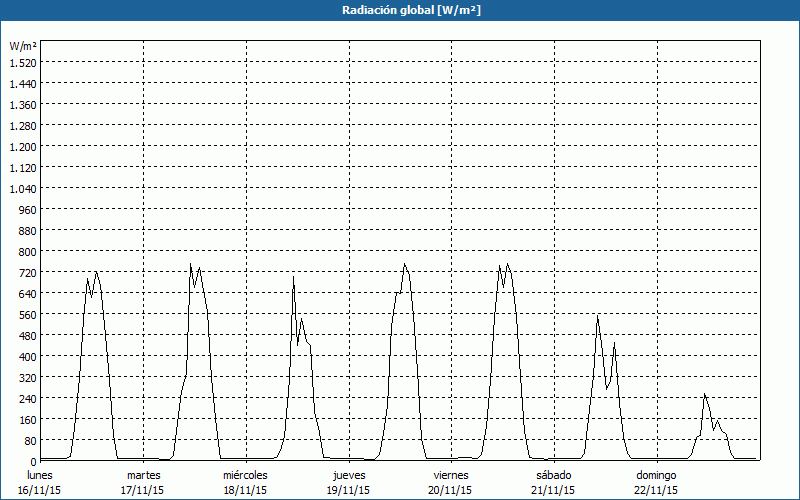
Task: Click the 'martes' day label
Action: [143, 475]
